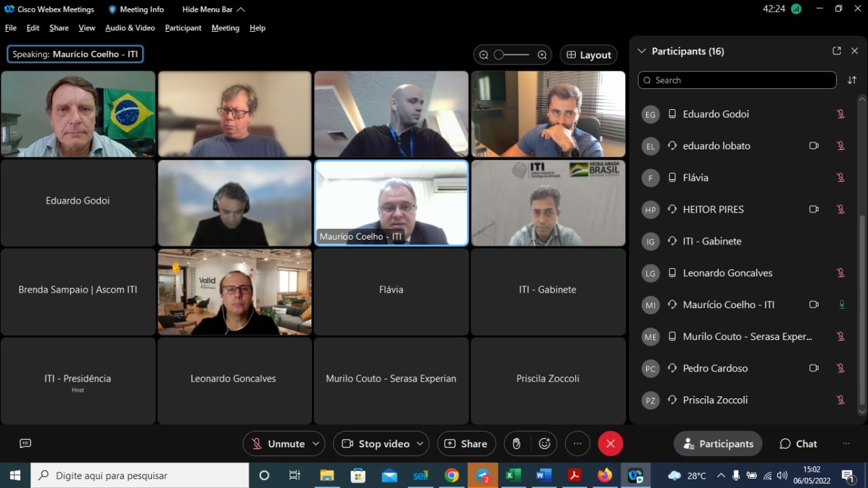
Task: Pop out the Participants panel
Action: [837, 51]
